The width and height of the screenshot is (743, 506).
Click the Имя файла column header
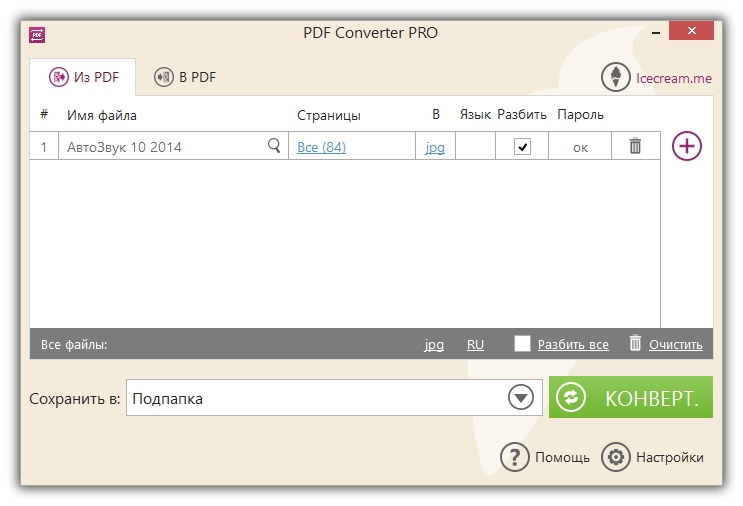point(102,115)
